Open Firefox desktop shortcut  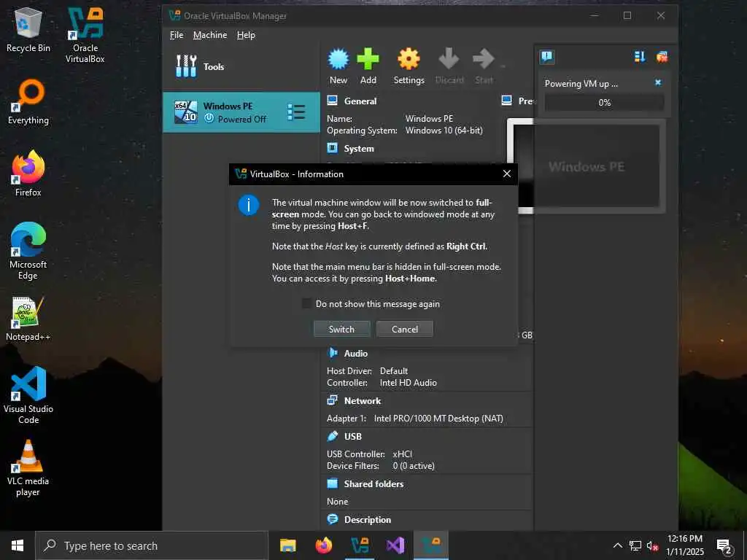pyautogui.click(x=28, y=174)
